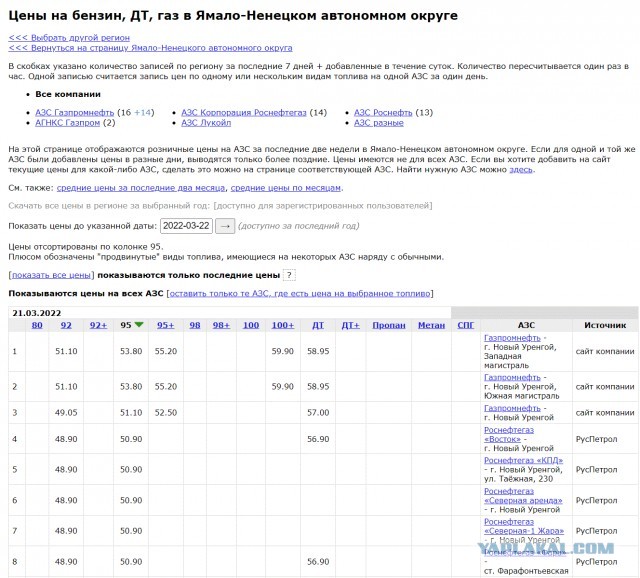Click the '+14' added records count

tap(142, 112)
